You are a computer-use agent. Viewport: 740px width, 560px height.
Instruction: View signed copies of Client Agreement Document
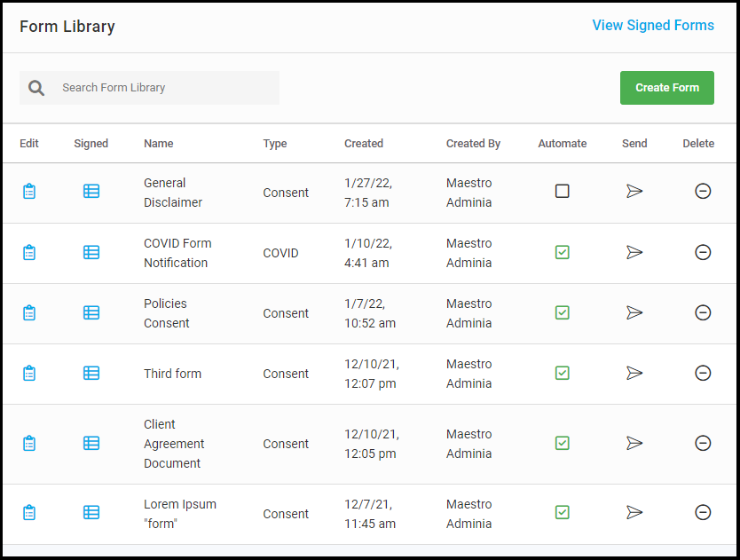coord(91,444)
